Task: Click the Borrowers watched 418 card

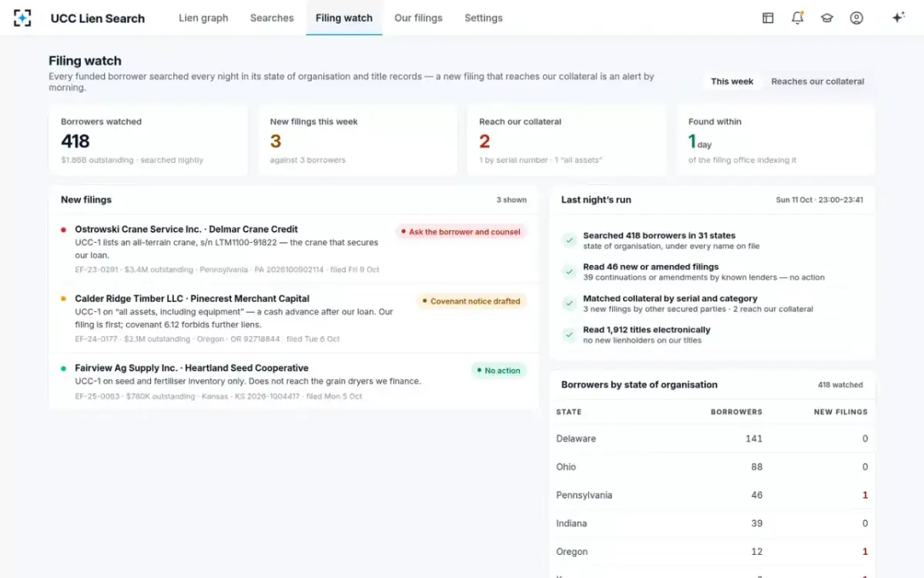Action: point(149,140)
